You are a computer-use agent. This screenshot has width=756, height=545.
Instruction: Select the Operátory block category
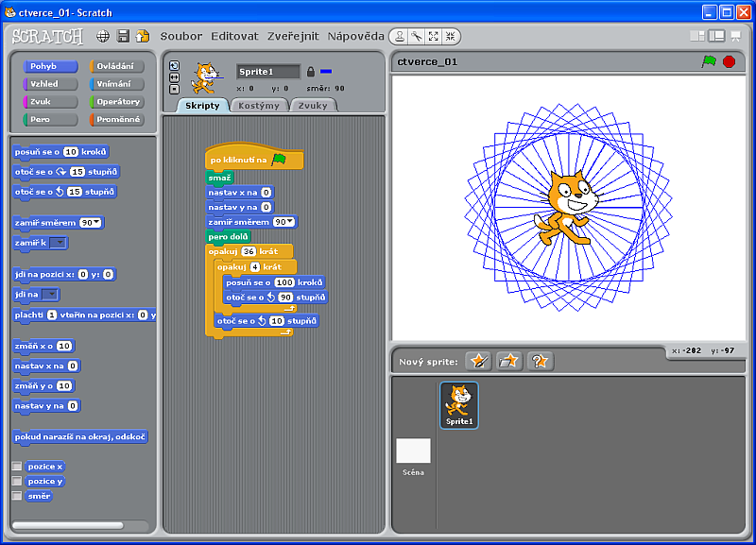116,102
